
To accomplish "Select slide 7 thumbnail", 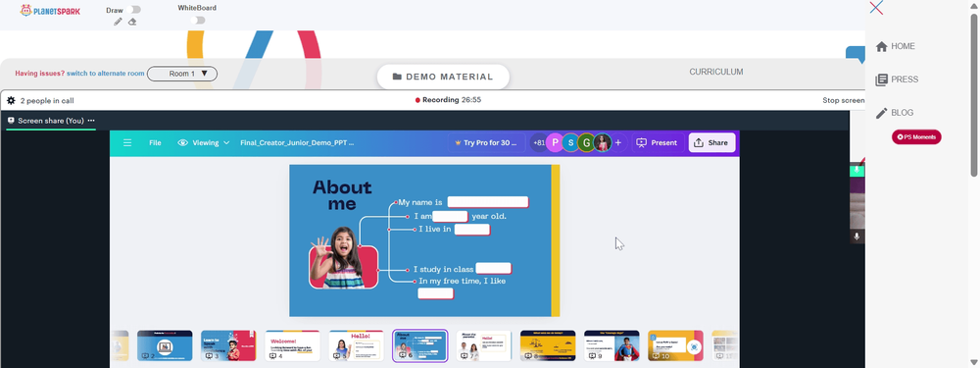I will (x=484, y=345).
